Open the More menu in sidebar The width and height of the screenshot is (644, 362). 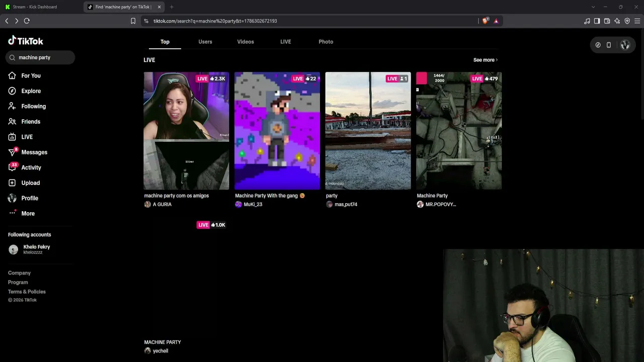(28, 214)
